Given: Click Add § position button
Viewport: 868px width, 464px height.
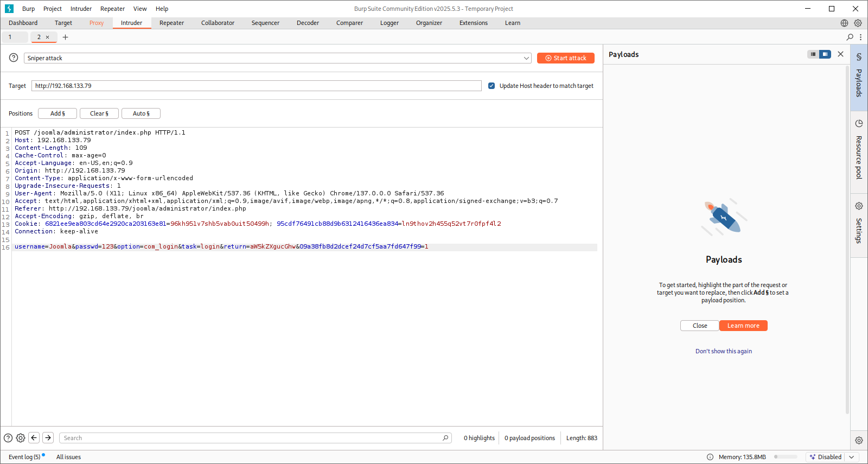Looking at the screenshot, I should 58,113.
